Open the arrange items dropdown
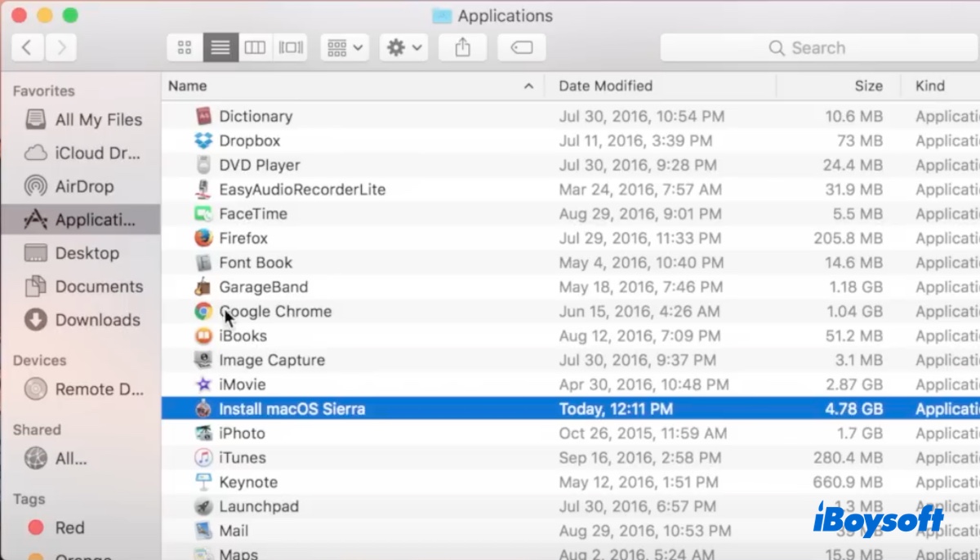 click(x=345, y=47)
